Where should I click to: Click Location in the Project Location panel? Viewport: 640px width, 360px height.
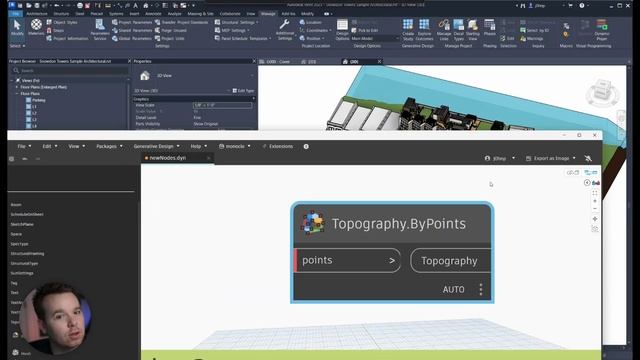click(310, 22)
